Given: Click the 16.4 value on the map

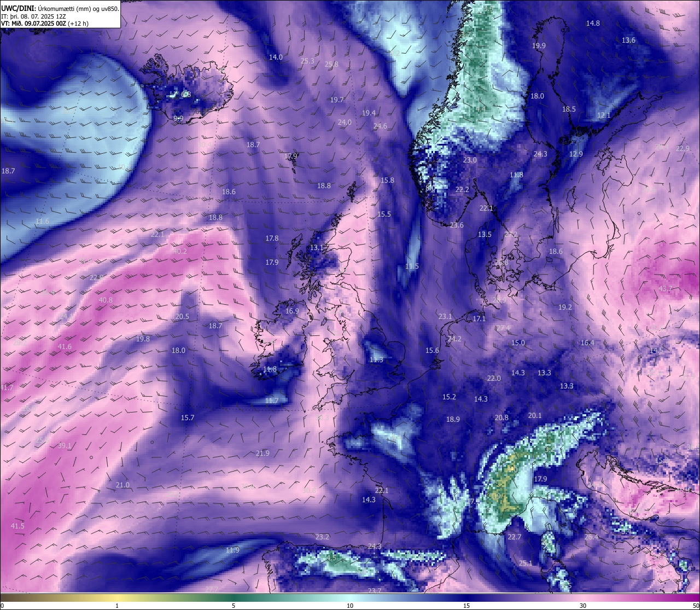Looking at the screenshot, I should (587, 343).
